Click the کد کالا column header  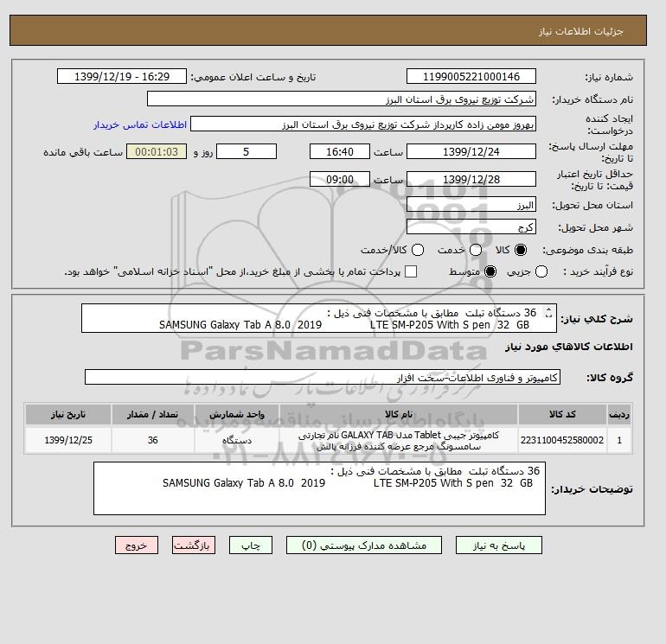[562, 414]
